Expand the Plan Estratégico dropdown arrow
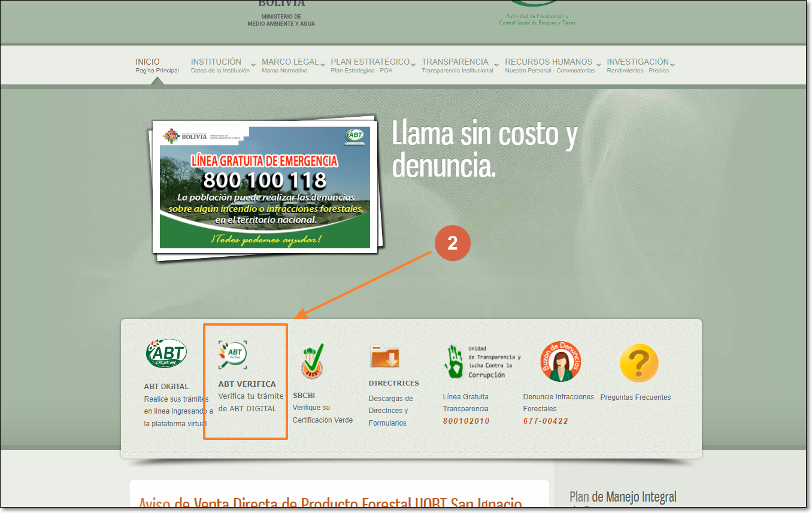 pos(414,65)
